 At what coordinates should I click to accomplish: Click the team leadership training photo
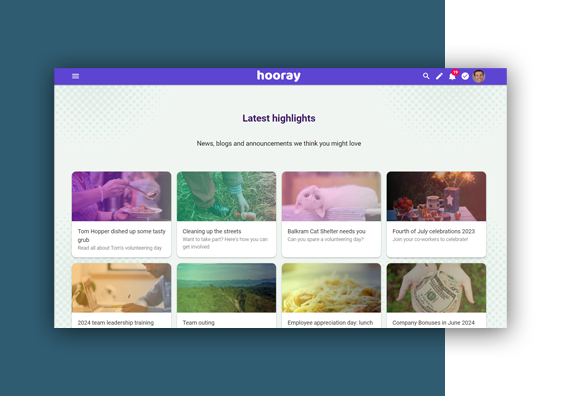tap(122, 288)
